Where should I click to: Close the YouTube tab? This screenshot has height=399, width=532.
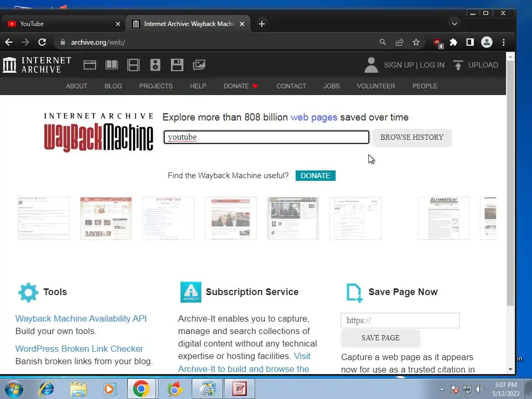point(118,24)
